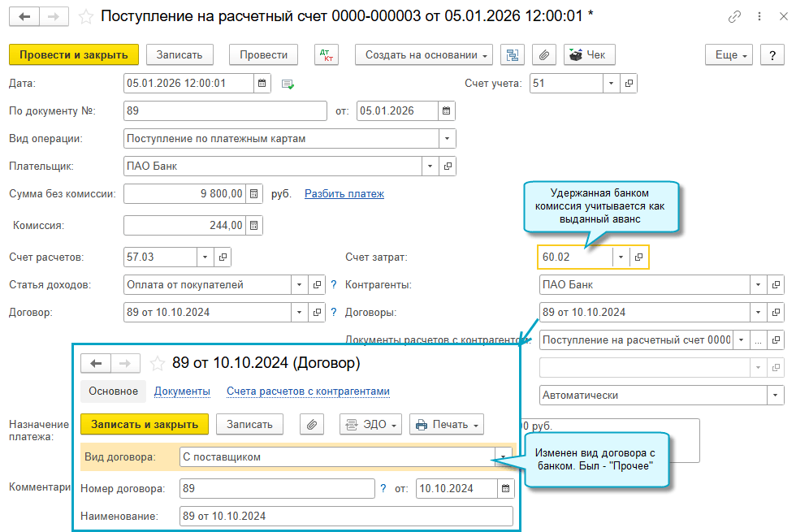796x532 pixels.
Task: Click Провести и закрыть
Action: 74,55
